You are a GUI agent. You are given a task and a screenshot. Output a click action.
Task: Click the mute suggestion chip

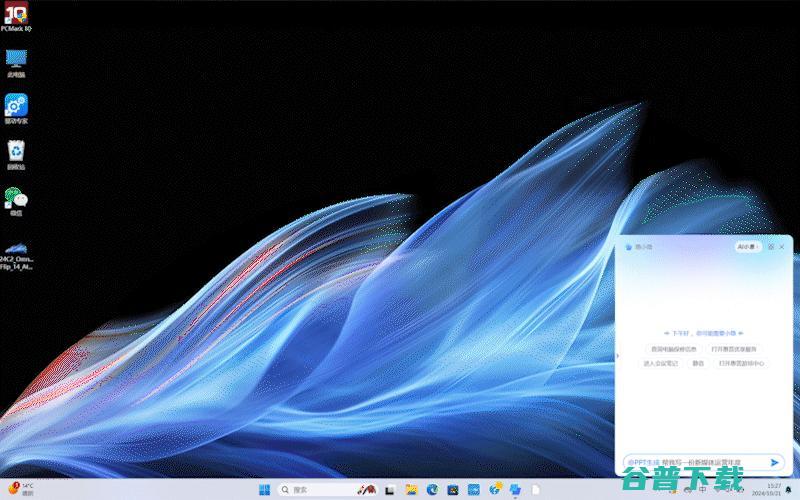(698, 363)
